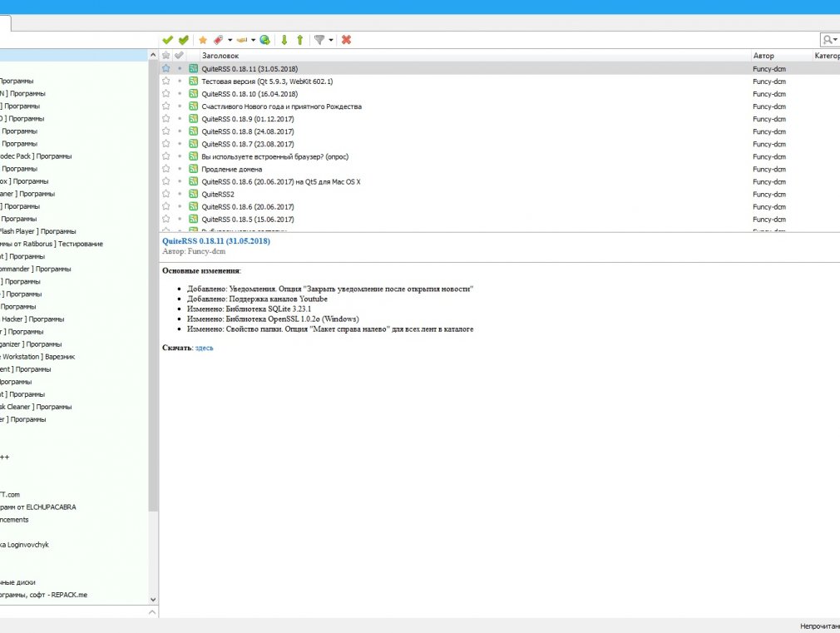Toggle star for Продление домена news
The height and width of the screenshot is (633, 840).
pyautogui.click(x=166, y=169)
